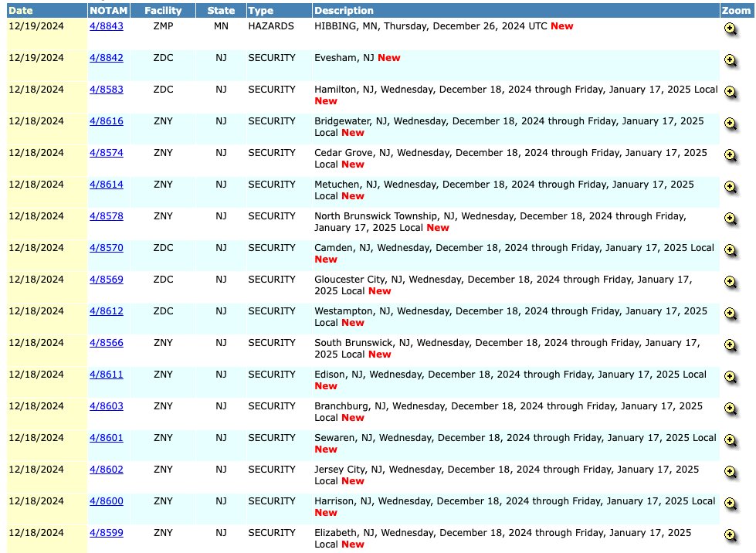Click the Type column header

[262, 11]
